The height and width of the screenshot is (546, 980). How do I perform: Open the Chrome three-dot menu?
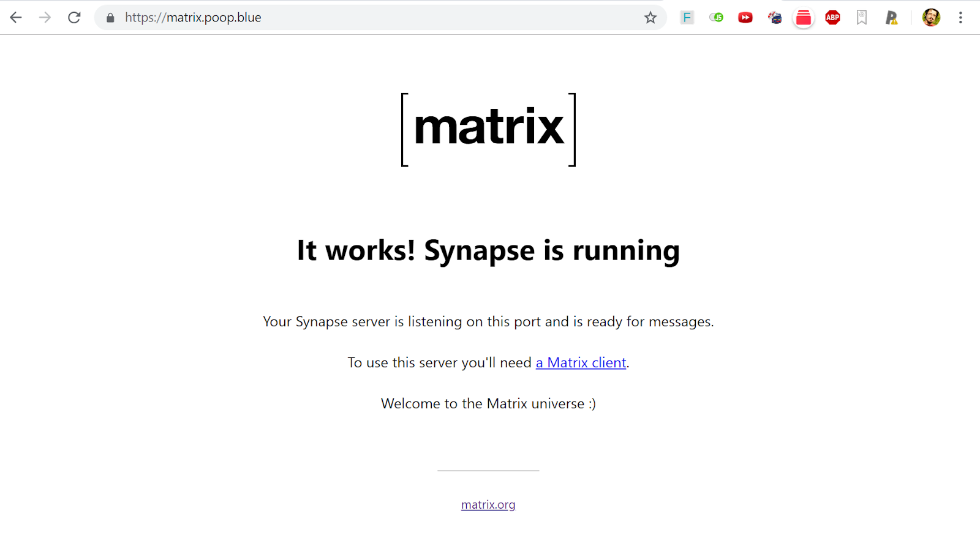[x=960, y=18]
